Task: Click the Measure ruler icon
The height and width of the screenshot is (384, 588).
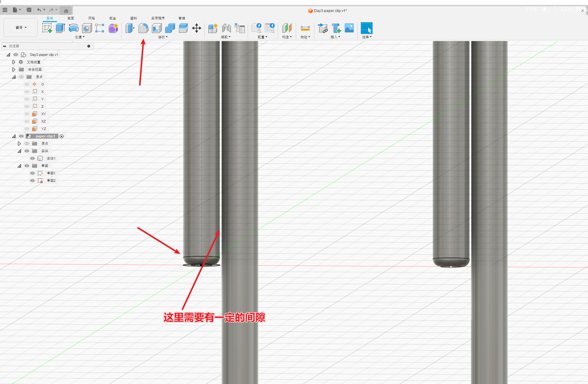Action: [x=305, y=28]
